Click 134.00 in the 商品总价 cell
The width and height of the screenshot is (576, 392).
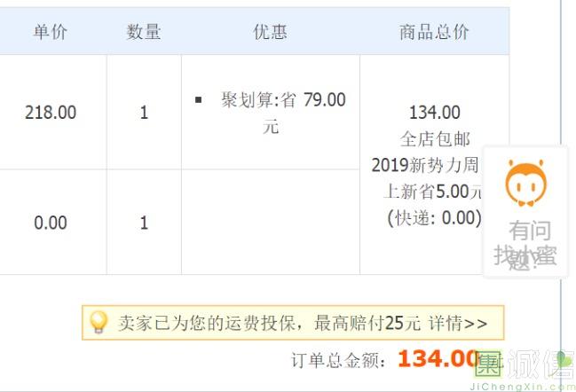pyautogui.click(x=434, y=113)
